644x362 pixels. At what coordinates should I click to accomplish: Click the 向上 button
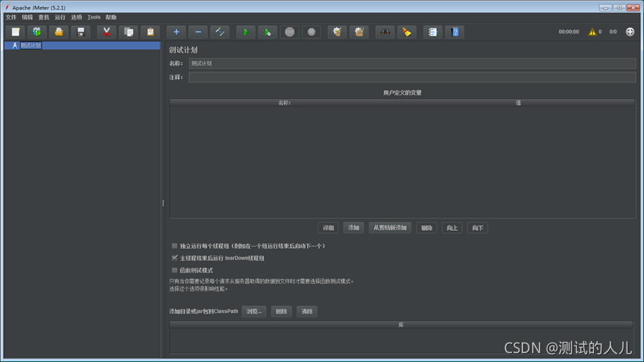click(452, 228)
